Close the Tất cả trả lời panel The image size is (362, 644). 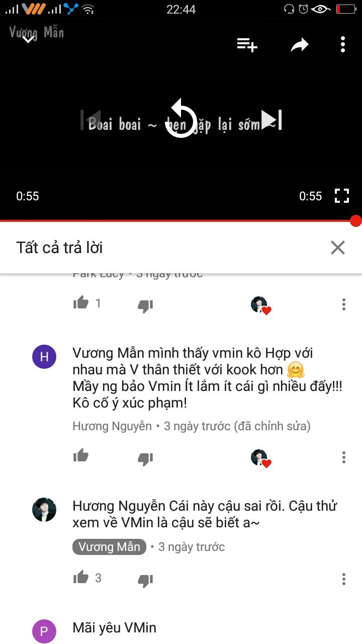pyautogui.click(x=338, y=248)
